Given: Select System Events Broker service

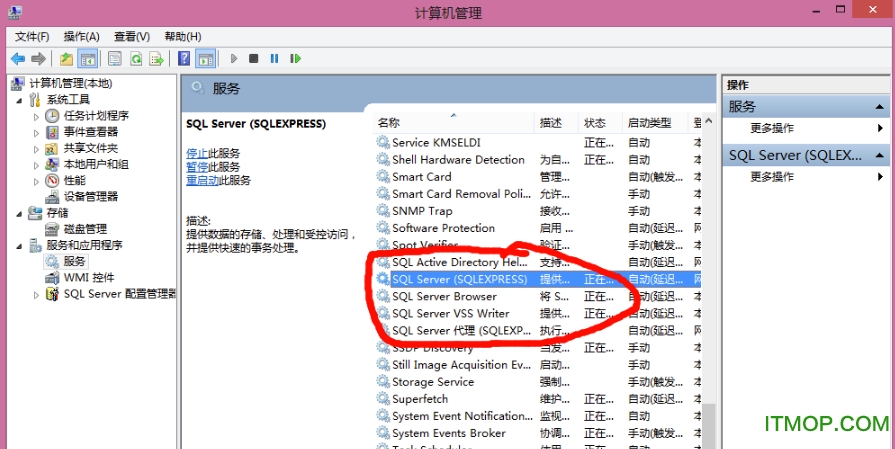Looking at the screenshot, I should (538, 434).
